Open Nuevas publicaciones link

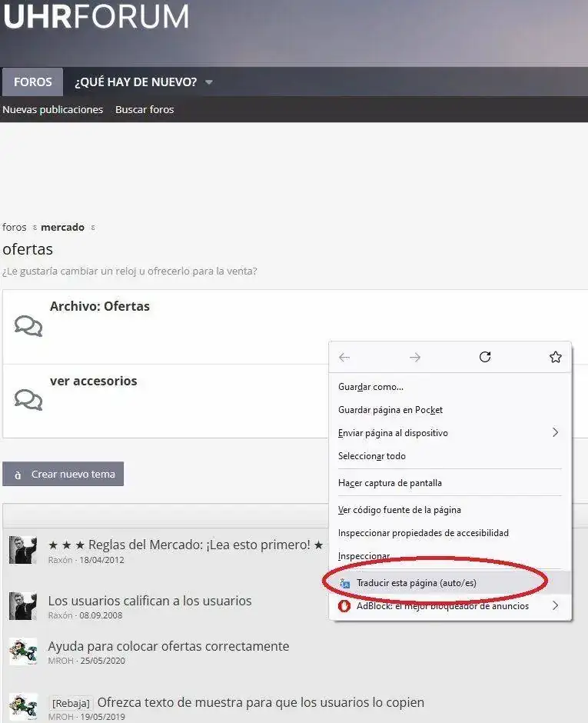(52, 110)
